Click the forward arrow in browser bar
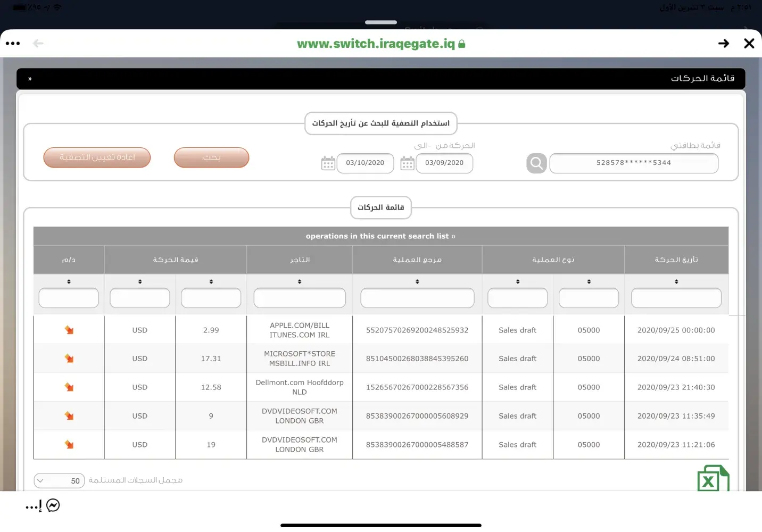762x532 pixels. (723, 44)
